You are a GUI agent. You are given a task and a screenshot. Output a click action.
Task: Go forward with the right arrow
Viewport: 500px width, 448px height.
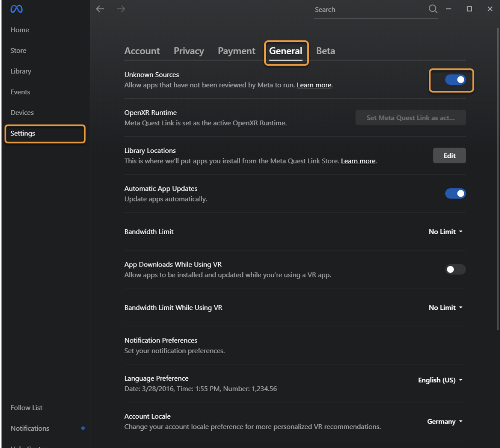click(x=121, y=9)
